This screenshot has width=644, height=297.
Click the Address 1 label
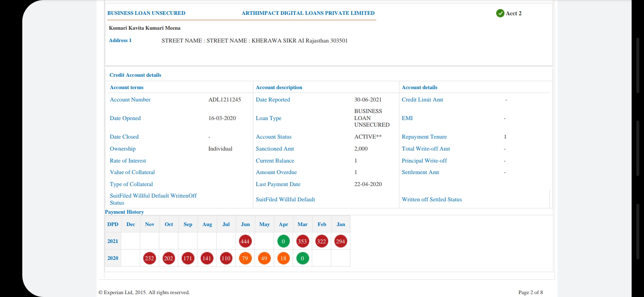[120, 40]
